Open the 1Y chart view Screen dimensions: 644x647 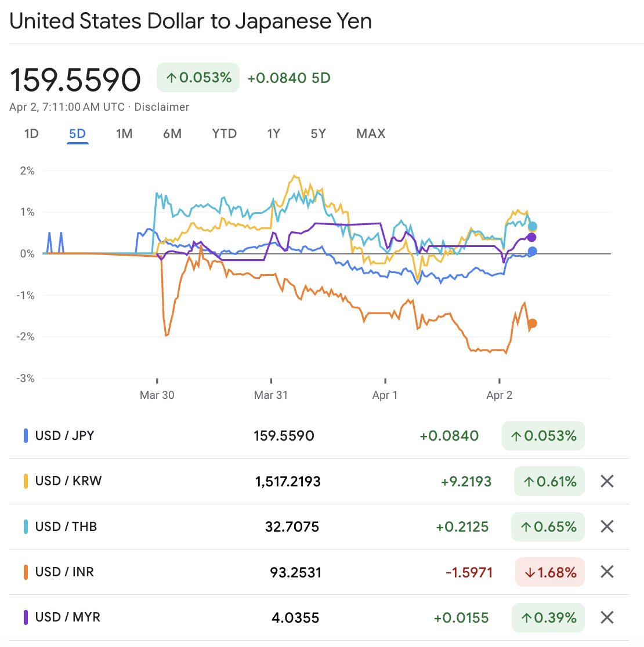pos(273,133)
